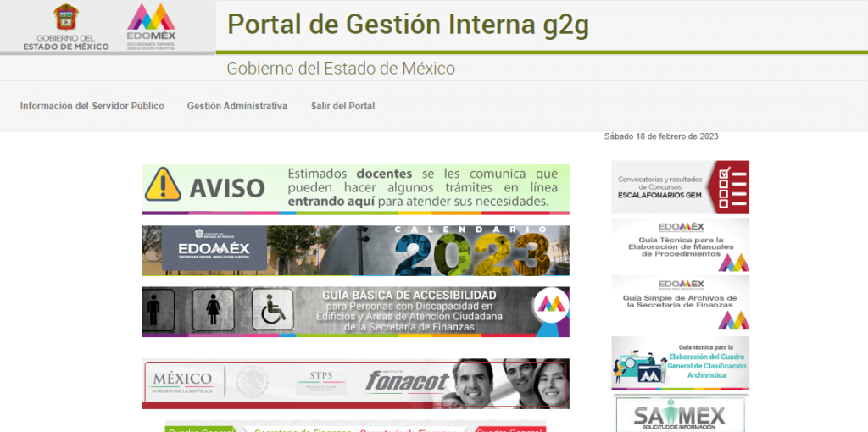Open Cuadro General de Clasificación Archivística guide
The image size is (868, 432).
(680, 363)
